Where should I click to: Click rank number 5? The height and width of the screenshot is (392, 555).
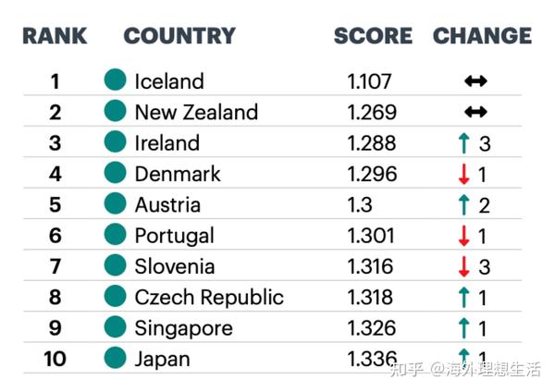[55, 205]
